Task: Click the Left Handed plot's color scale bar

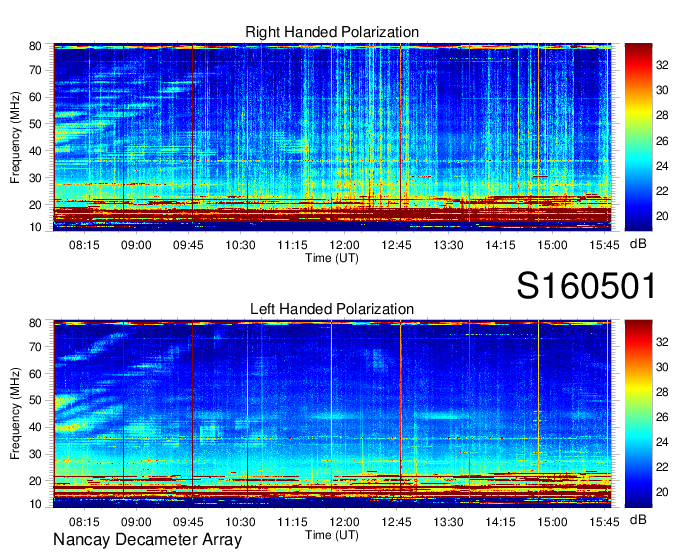Action: tap(638, 414)
